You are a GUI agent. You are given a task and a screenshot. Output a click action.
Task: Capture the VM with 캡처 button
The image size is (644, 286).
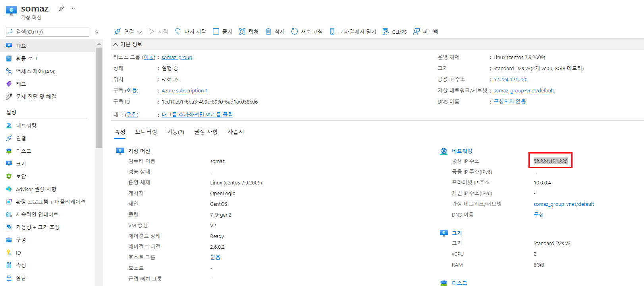click(249, 31)
